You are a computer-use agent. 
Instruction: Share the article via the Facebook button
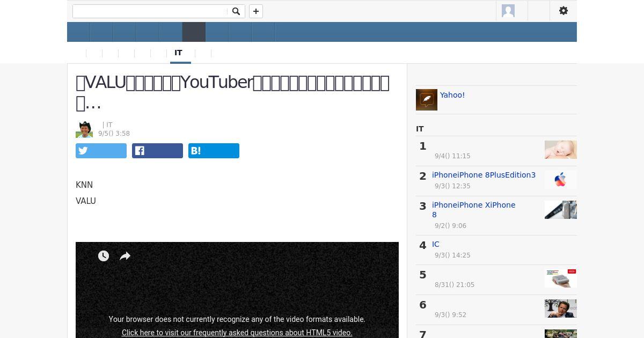coord(157,151)
